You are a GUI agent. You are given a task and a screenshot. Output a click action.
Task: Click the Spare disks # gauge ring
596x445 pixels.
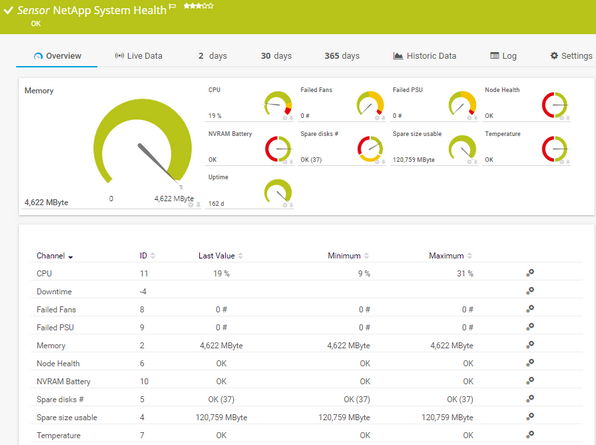pyautogui.click(x=370, y=149)
